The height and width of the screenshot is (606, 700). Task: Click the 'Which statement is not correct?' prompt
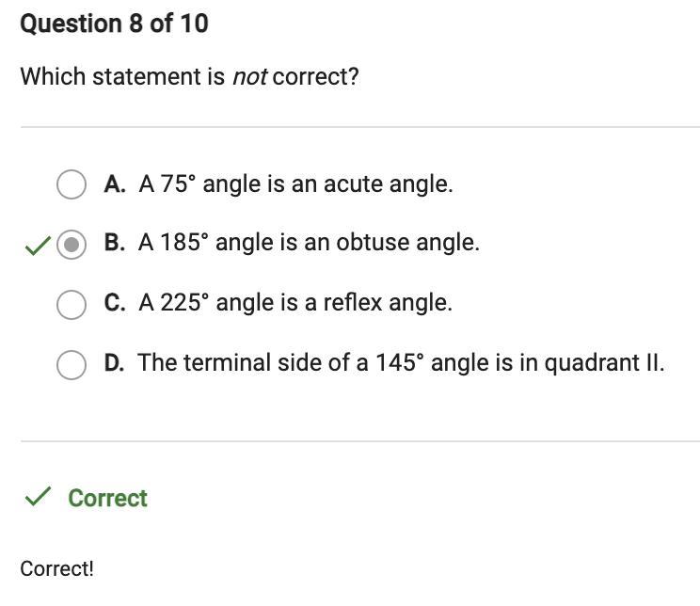(189, 76)
